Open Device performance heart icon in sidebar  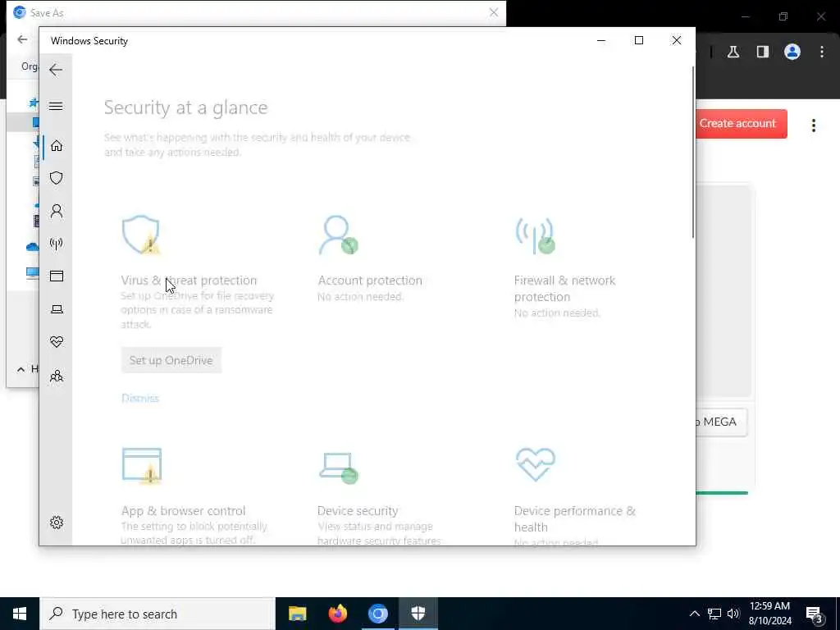57,342
